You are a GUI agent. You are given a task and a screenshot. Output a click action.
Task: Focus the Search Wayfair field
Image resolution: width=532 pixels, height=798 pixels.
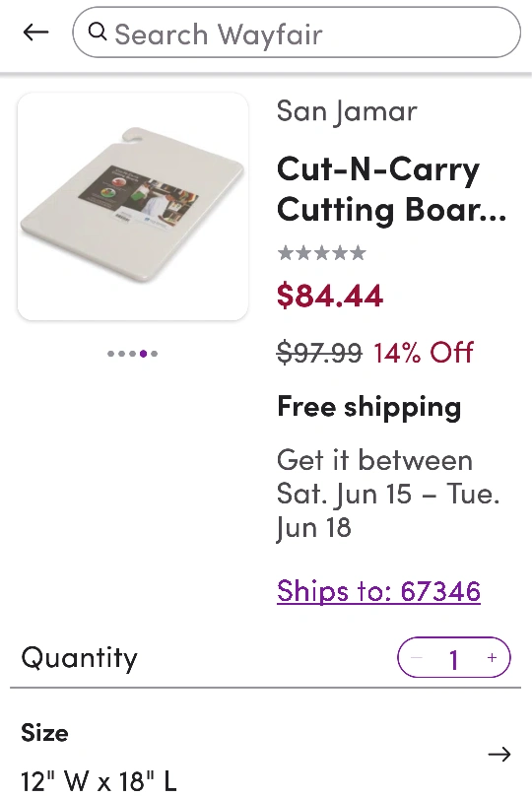297,33
